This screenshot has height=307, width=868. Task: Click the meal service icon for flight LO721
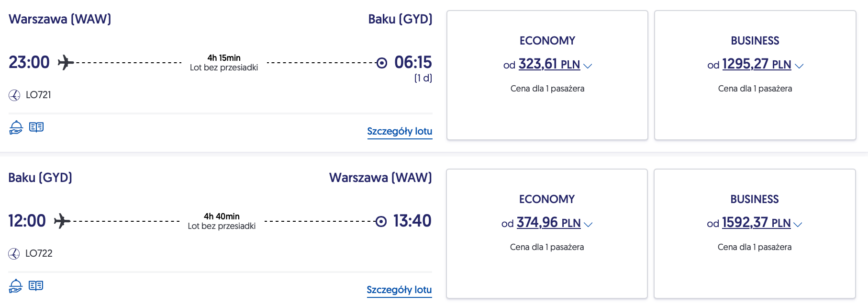16,127
